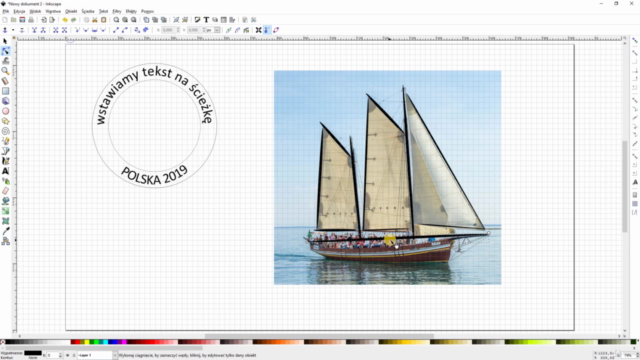Screen dimensions: 640x360
Task: Toggle layer visibility eye in status bar
Action: 68,356
